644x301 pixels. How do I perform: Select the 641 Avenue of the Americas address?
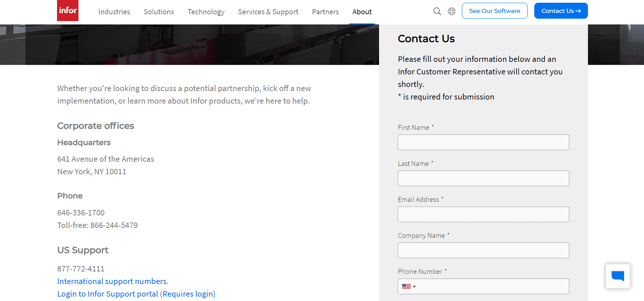(106, 159)
